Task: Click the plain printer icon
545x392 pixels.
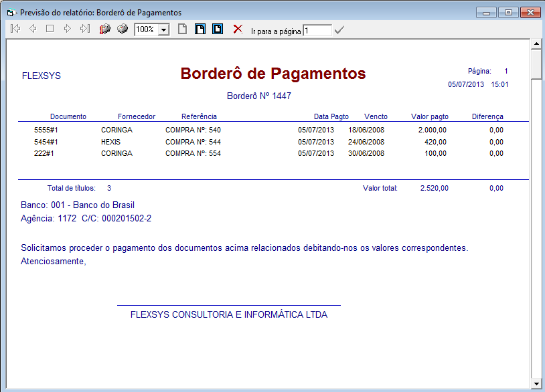Action: point(123,29)
